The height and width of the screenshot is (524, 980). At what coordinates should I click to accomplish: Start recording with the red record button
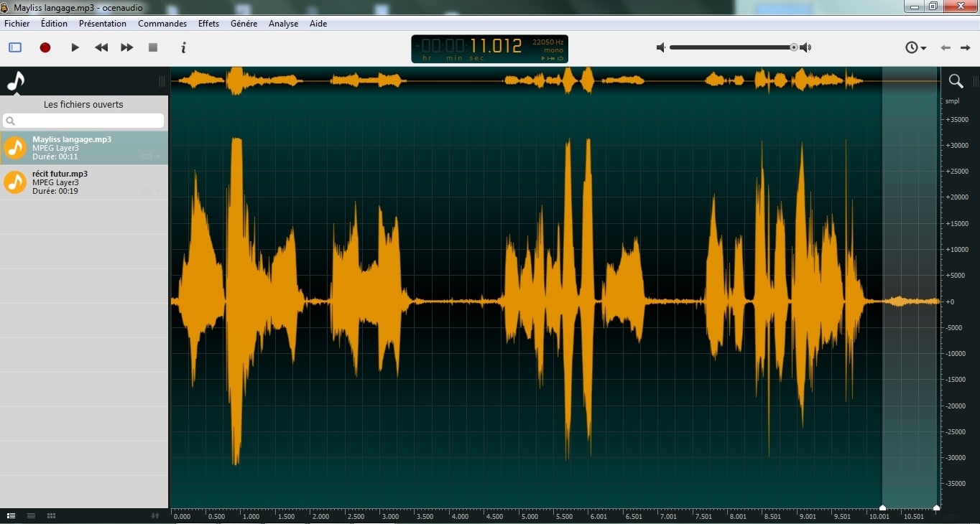coord(45,47)
